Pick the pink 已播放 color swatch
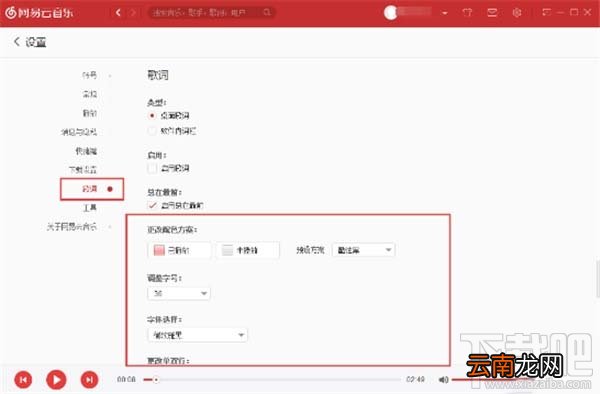The width and height of the screenshot is (600, 394). [159, 250]
